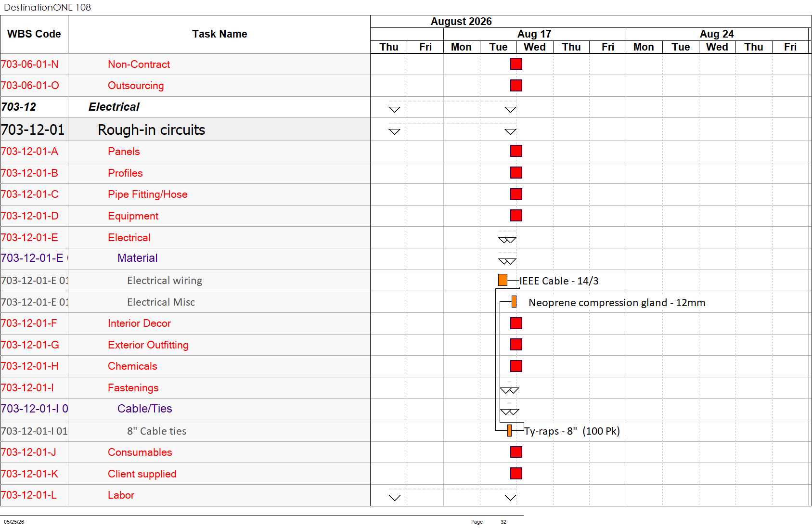Click the Neoprene compression gland - 12mm label

pos(617,303)
